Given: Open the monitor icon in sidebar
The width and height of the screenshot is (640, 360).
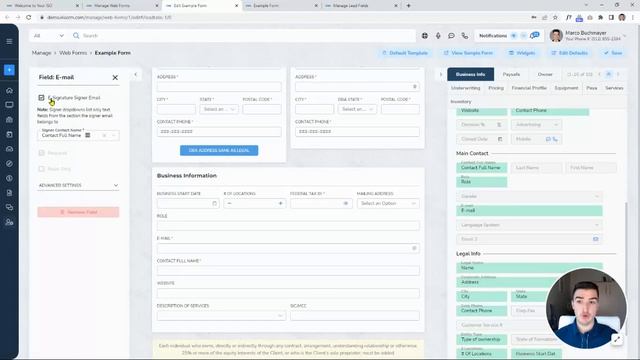Looking at the screenshot, I should pyautogui.click(x=9, y=105).
